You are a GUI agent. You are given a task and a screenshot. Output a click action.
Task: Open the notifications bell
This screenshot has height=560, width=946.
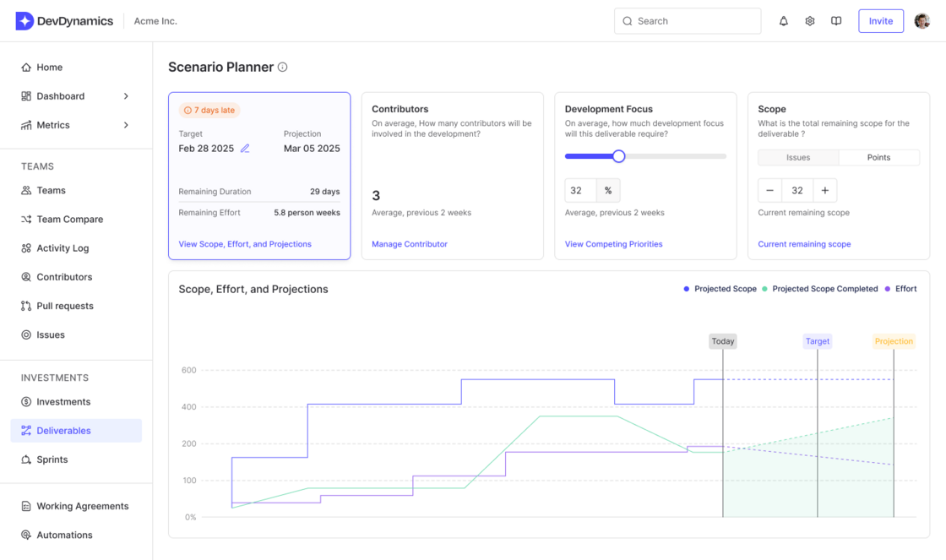[783, 21]
